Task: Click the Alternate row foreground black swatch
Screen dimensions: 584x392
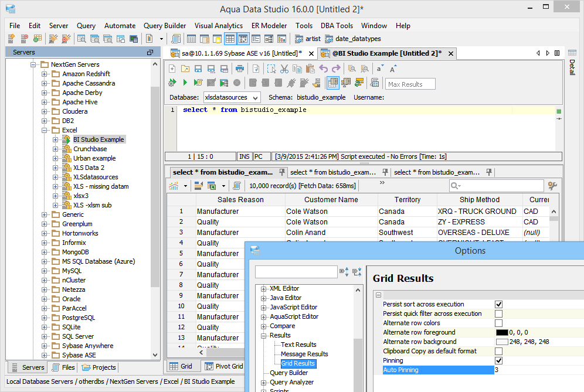Action: pyautogui.click(x=501, y=332)
